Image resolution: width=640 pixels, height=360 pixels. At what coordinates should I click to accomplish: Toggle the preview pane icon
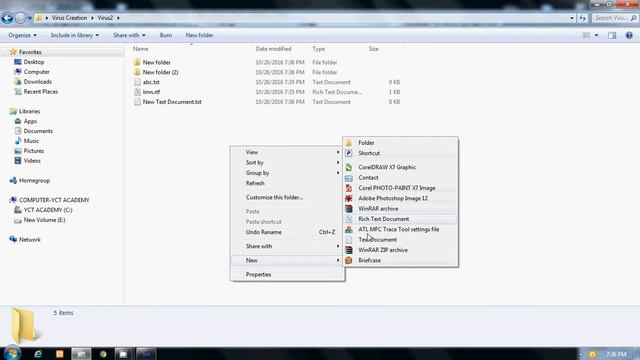(x=612, y=36)
